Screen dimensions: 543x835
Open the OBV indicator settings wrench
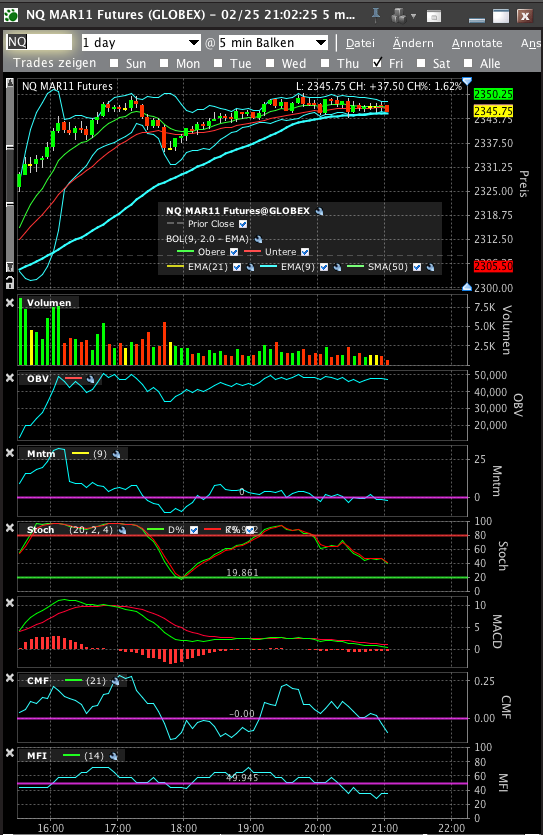pyautogui.click(x=90, y=379)
